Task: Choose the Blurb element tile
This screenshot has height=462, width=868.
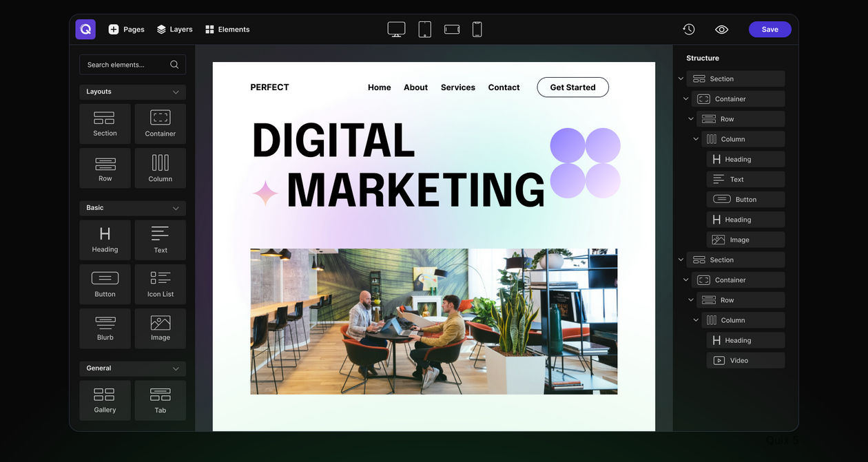Action: [105, 328]
